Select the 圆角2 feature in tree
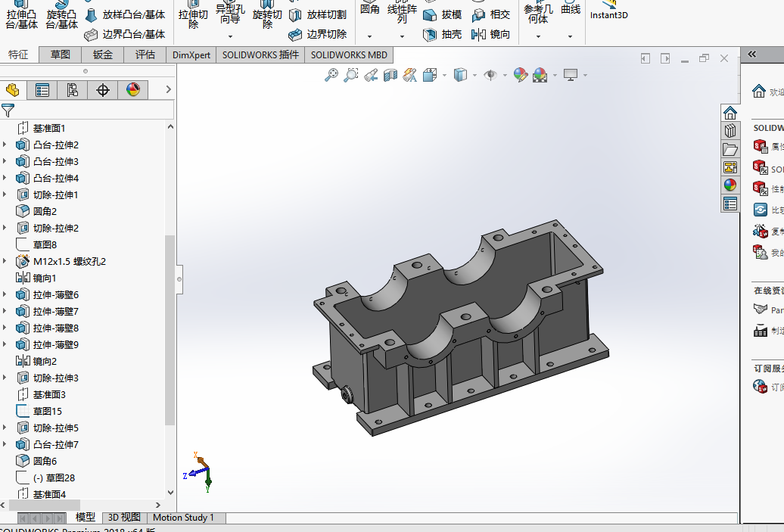 click(x=36, y=211)
